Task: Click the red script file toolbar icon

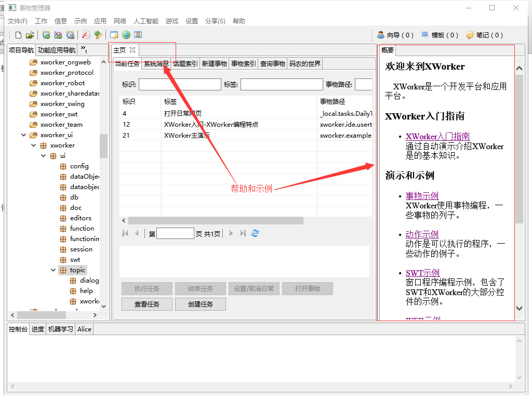Action: point(86,35)
